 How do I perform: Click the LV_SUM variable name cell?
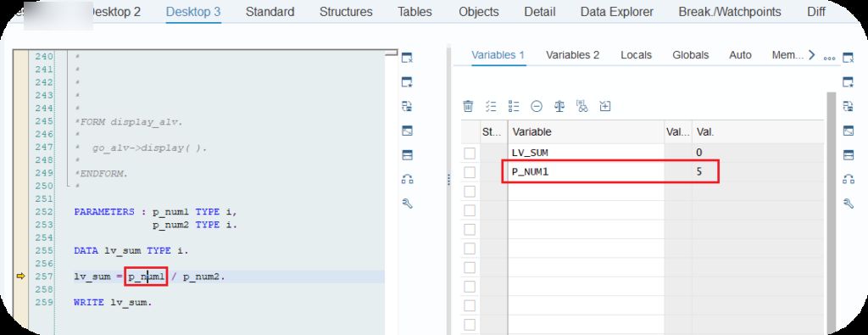click(587, 153)
